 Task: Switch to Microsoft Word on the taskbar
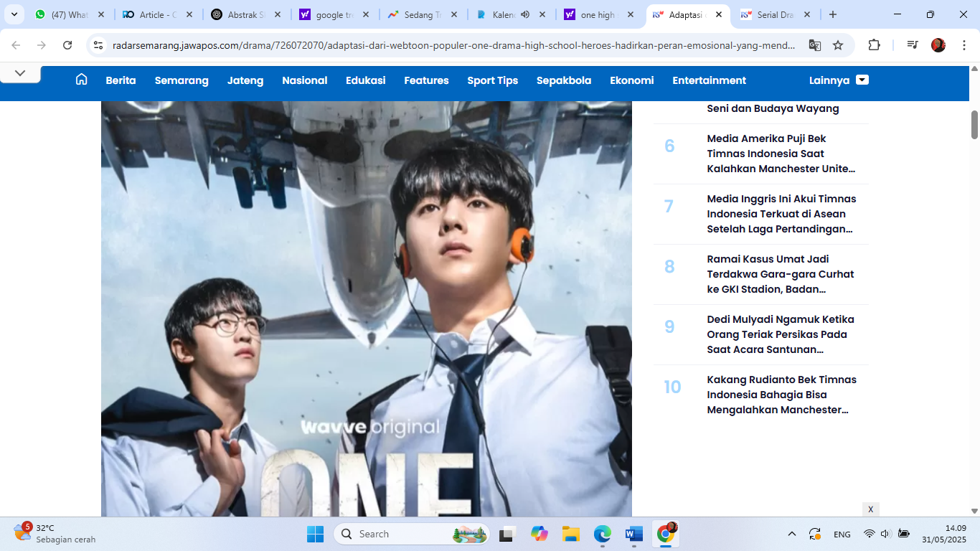pos(634,534)
